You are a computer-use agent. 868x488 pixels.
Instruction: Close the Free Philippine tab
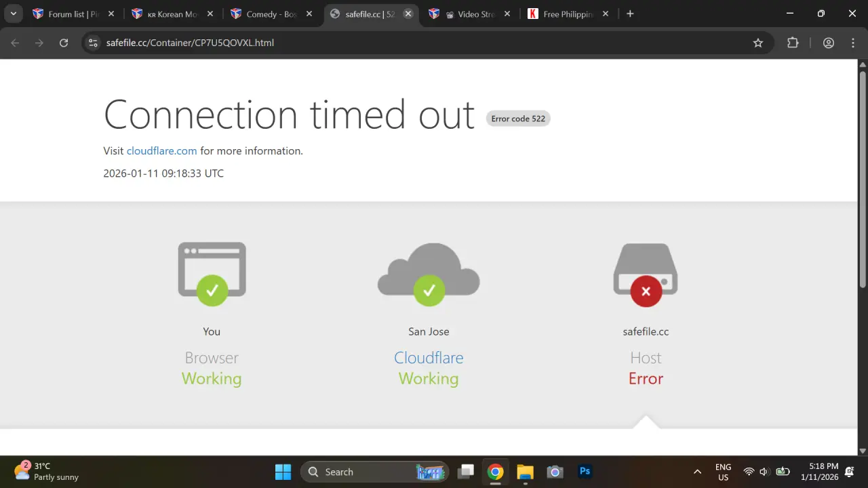606,14
